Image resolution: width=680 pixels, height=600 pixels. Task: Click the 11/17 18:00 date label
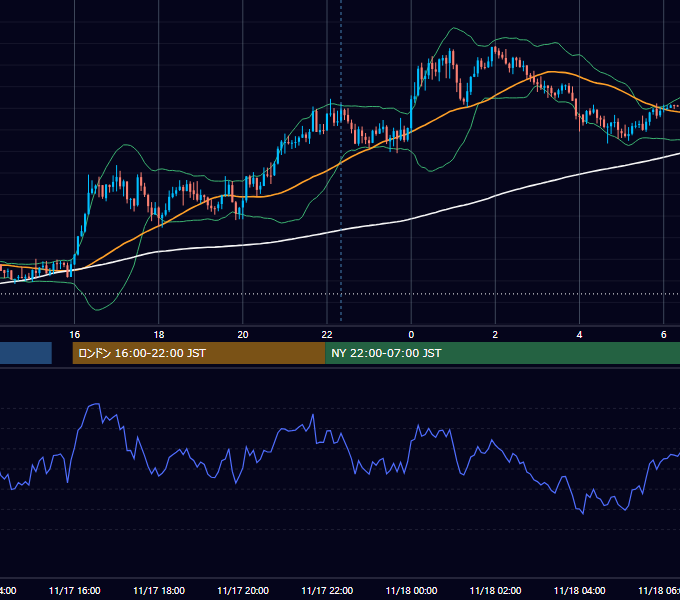(x=159, y=590)
